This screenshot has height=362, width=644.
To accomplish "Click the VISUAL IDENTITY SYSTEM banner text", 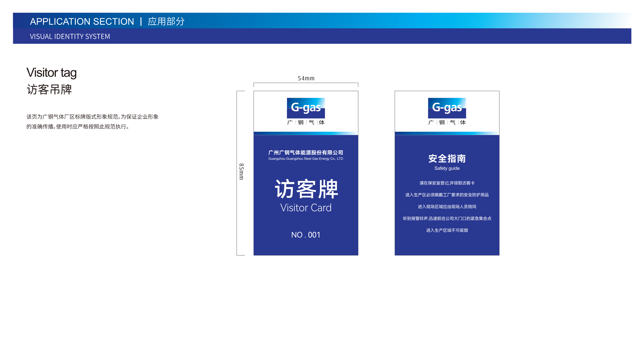I will (70, 37).
